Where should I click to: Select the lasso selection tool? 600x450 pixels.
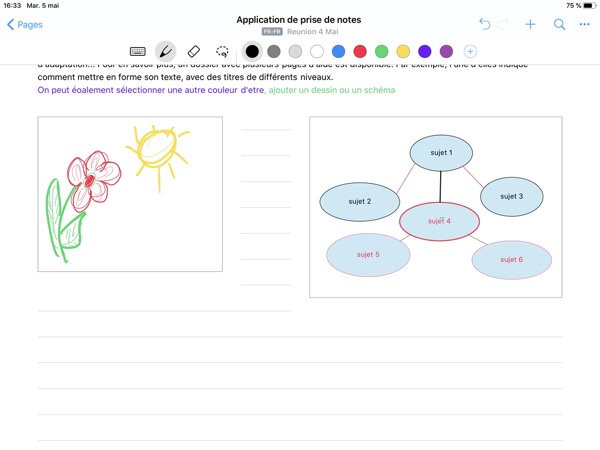[x=222, y=51]
